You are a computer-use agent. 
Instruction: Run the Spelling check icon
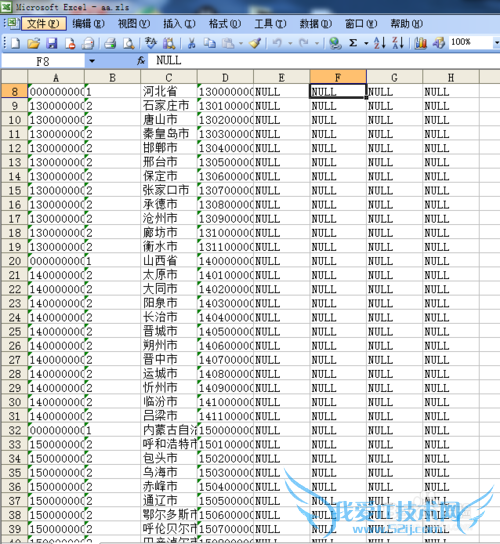click(151, 43)
